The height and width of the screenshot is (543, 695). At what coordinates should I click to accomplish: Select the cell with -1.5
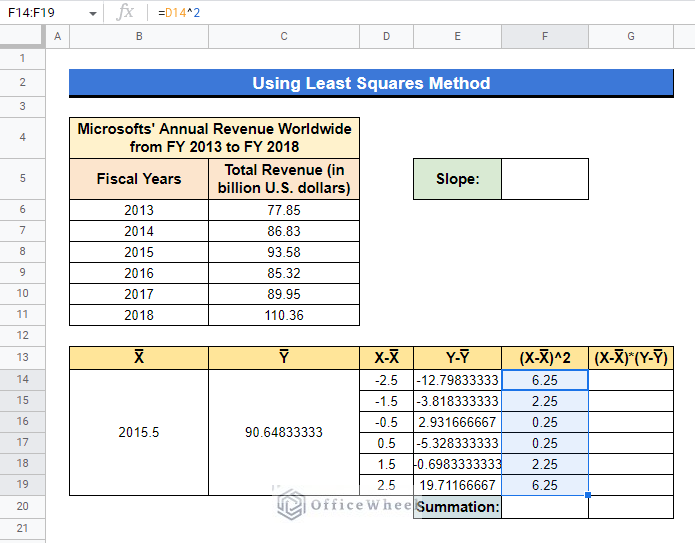[387, 401]
